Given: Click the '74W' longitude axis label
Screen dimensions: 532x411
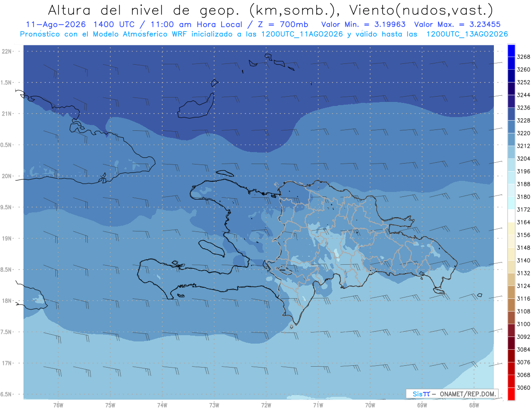Looking at the screenshot, I should [x=162, y=405].
